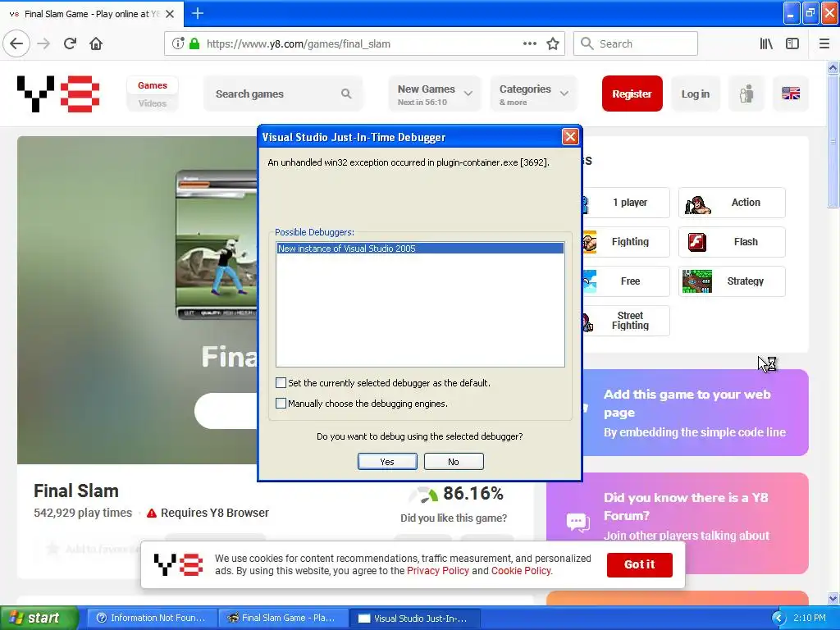Click the browser Search box
This screenshot has width=840, height=630.
(x=636, y=43)
